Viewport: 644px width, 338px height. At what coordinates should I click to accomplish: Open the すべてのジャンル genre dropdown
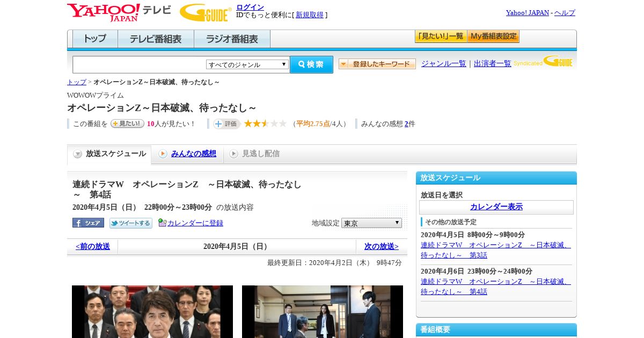247,64
